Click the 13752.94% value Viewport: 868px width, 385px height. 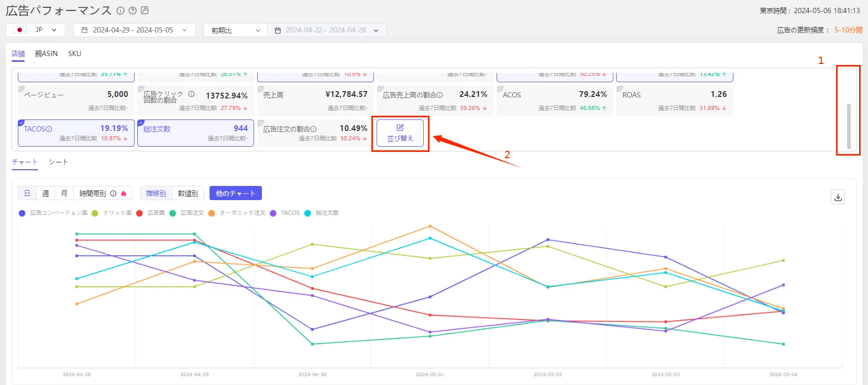click(227, 96)
